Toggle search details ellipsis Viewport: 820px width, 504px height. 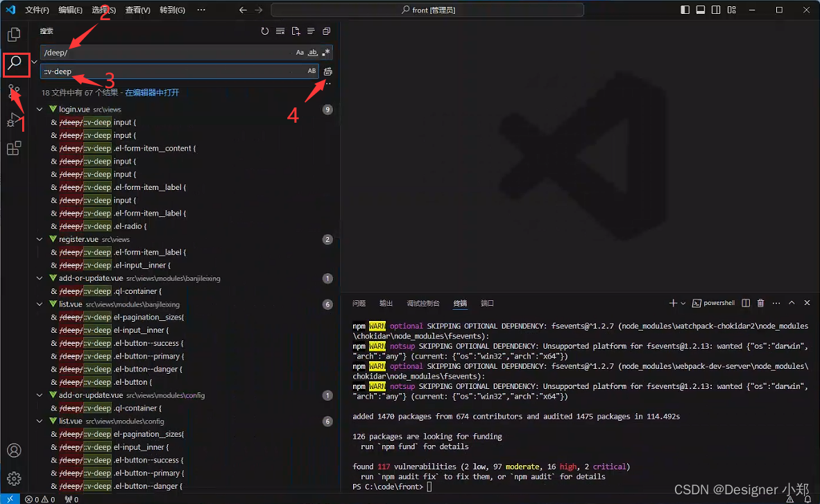(328, 84)
